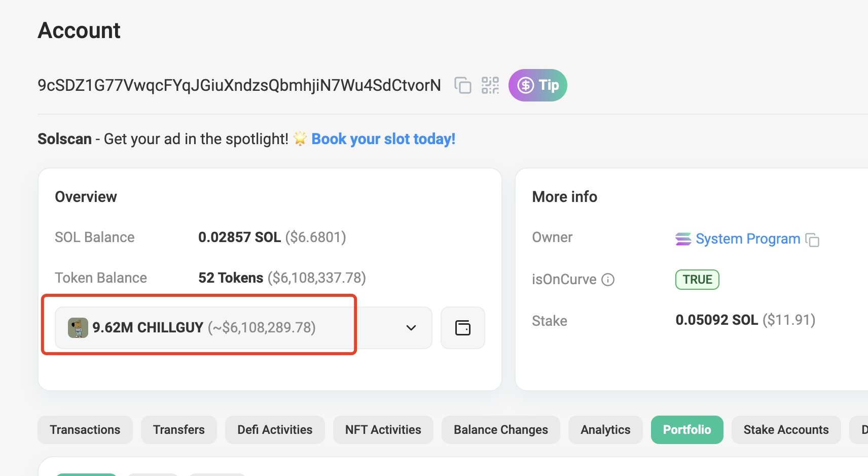Select the Balance Changes tab
The height and width of the screenshot is (476, 868).
(500, 430)
